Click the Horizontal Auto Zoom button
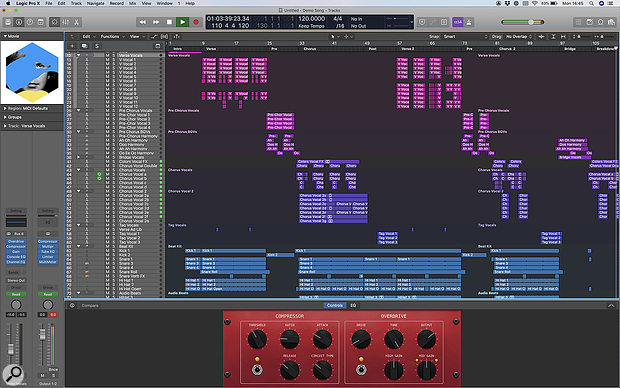Screen dimensions: 620x388 563,36
